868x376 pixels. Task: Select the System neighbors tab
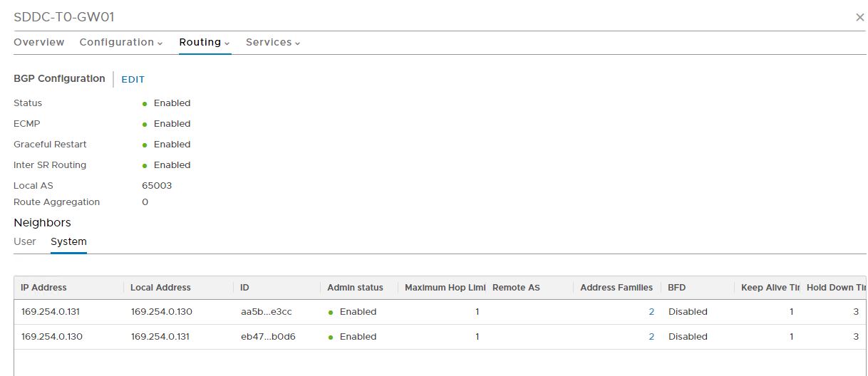tap(68, 241)
